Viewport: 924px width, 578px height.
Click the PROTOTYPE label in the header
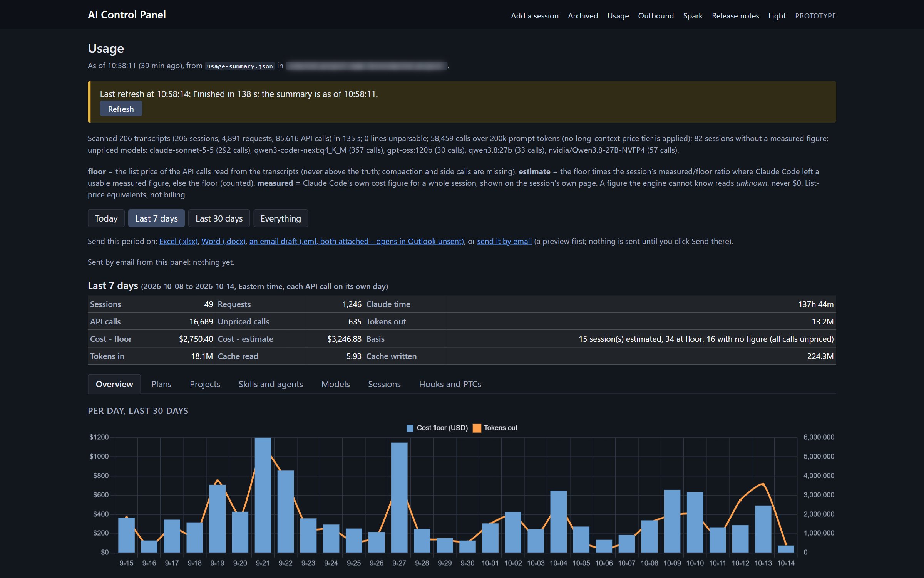pos(815,16)
